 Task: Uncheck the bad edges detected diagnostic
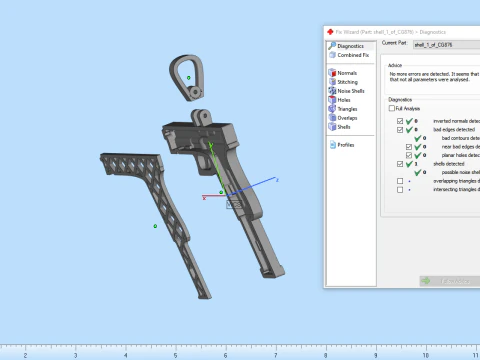coord(400,130)
